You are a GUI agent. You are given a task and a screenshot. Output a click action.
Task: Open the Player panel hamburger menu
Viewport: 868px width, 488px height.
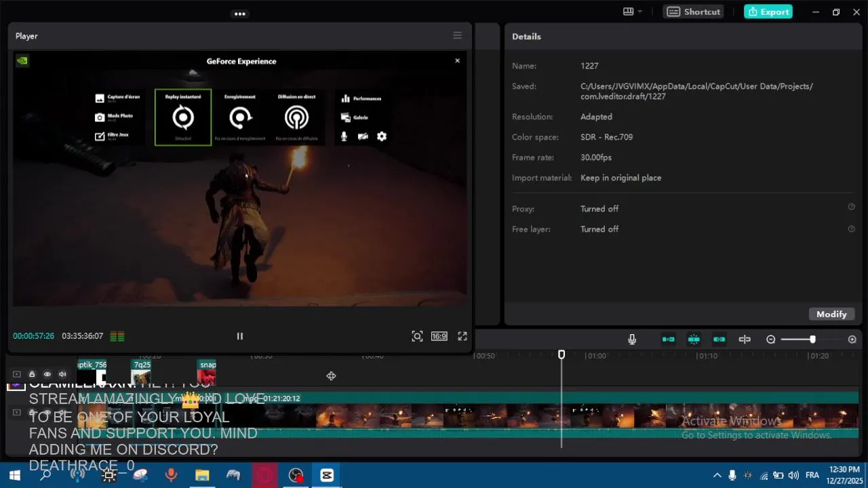[457, 36]
